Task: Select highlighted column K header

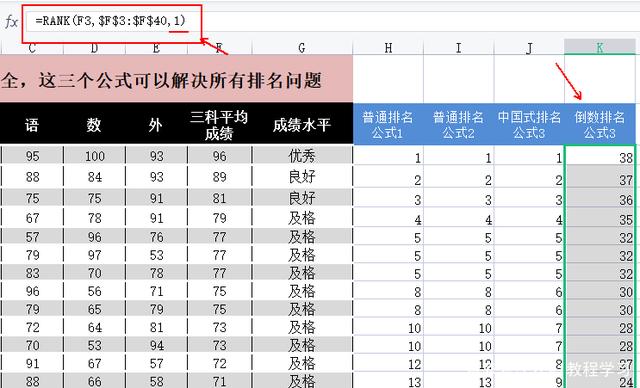Action: pos(600,47)
